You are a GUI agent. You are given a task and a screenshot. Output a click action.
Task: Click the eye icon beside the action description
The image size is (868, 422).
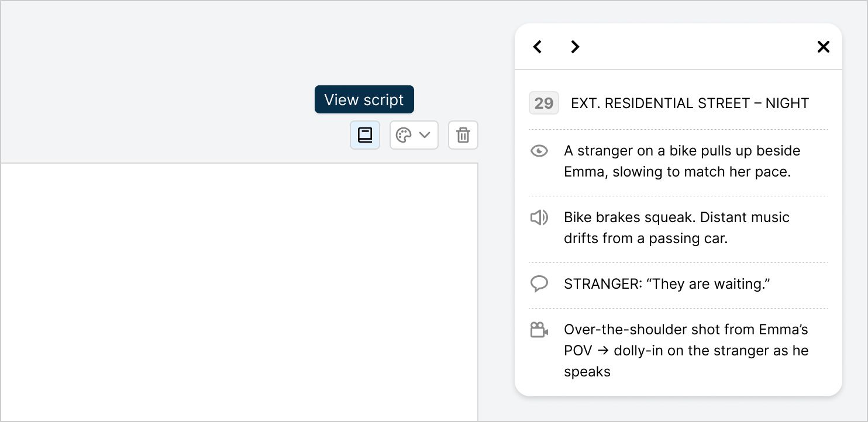tap(539, 151)
